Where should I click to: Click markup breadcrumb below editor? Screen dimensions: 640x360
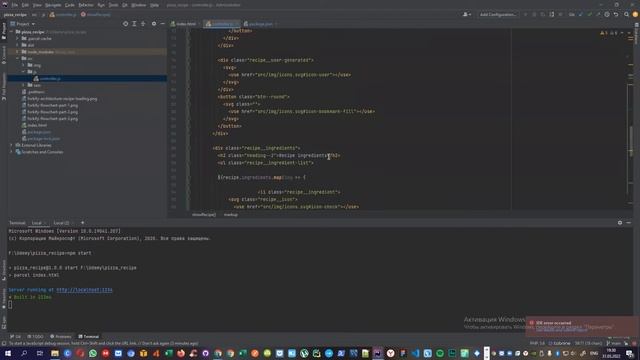[x=231, y=215]
